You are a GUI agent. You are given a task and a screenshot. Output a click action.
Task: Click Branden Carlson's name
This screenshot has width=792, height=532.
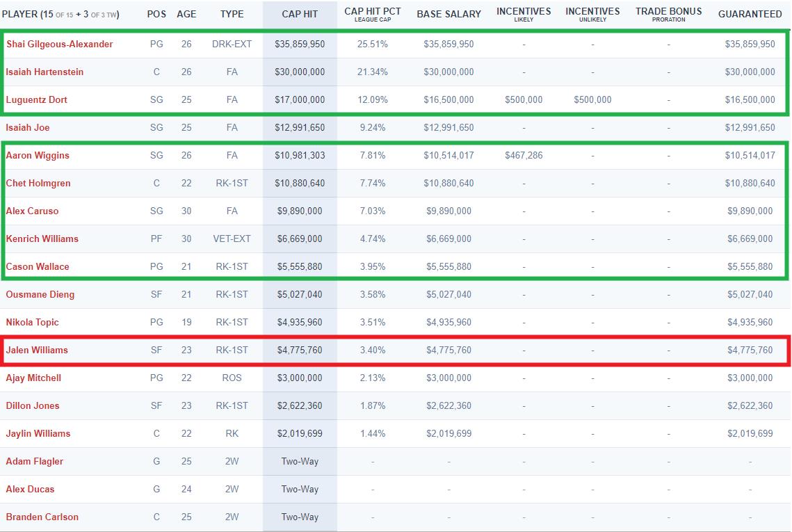[42, 517]
